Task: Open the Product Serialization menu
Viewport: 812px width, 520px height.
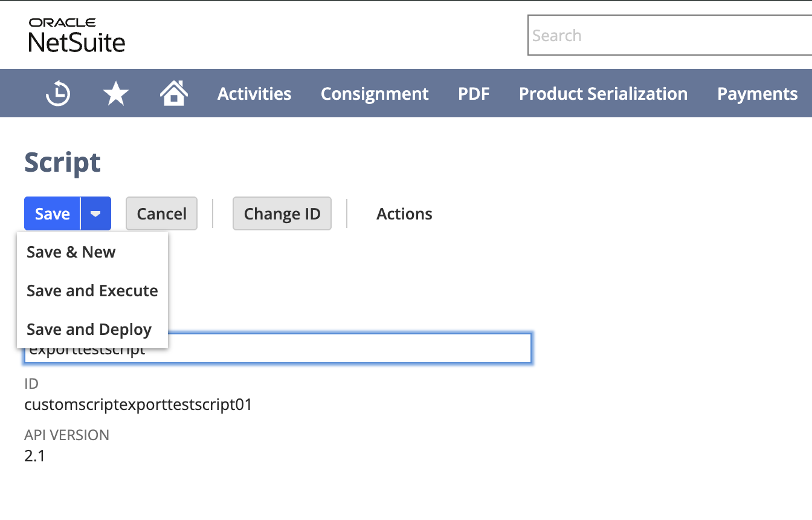Action: coord(603,94)
